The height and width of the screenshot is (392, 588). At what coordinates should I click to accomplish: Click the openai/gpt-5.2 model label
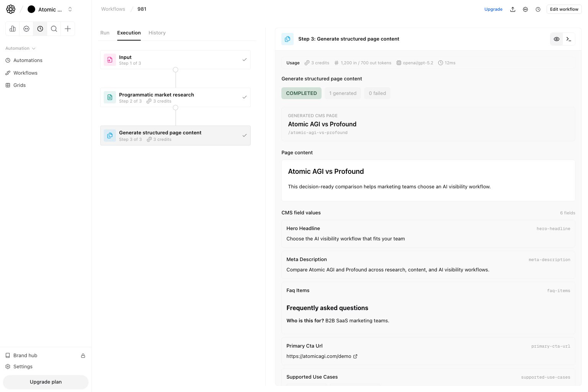415,63
